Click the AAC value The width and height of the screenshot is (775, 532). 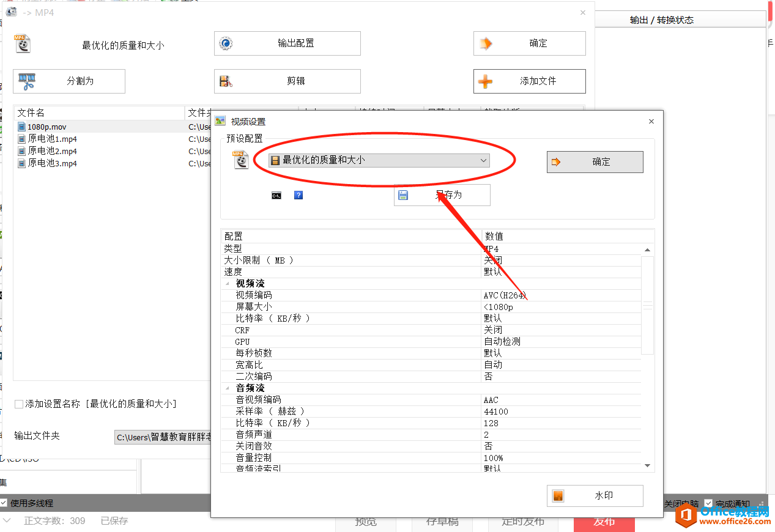[491, 400]
